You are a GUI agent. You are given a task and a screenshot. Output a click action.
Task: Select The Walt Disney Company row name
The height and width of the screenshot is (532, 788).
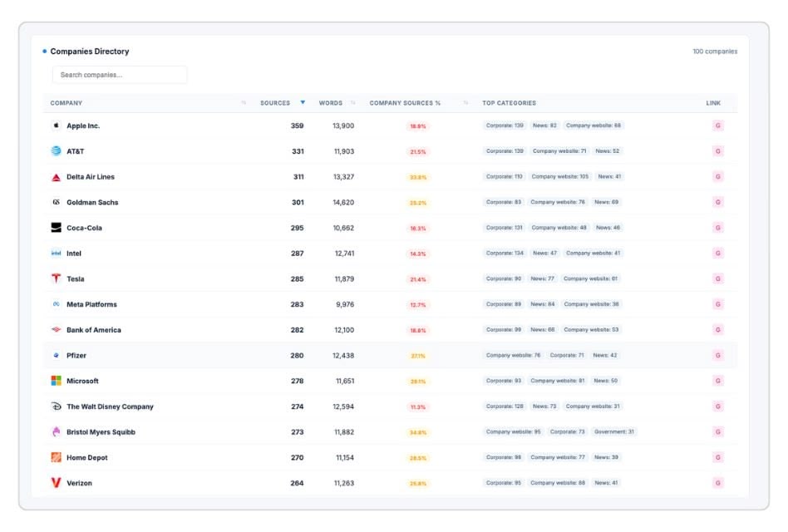110,407
